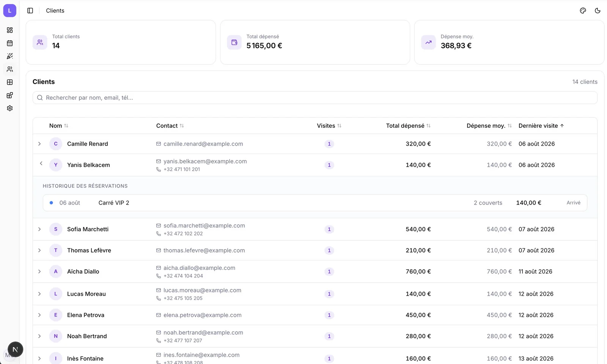Click camille.renard@example.com email
The image size is (607, 364).
coord(203,144)
